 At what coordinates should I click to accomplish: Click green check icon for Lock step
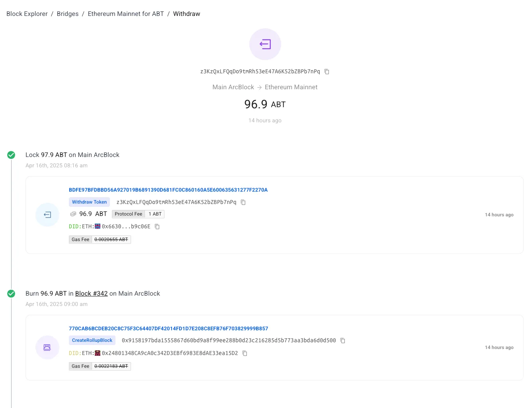tap(11, 155)
